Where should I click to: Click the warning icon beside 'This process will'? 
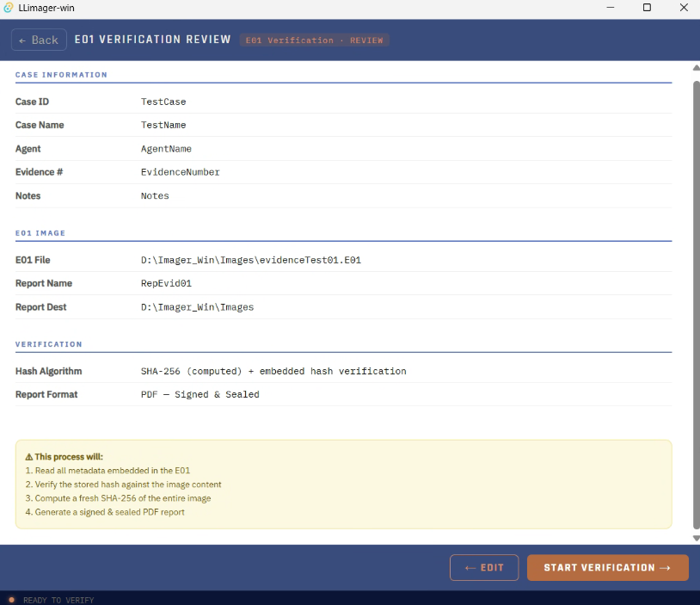pos(29,457)
